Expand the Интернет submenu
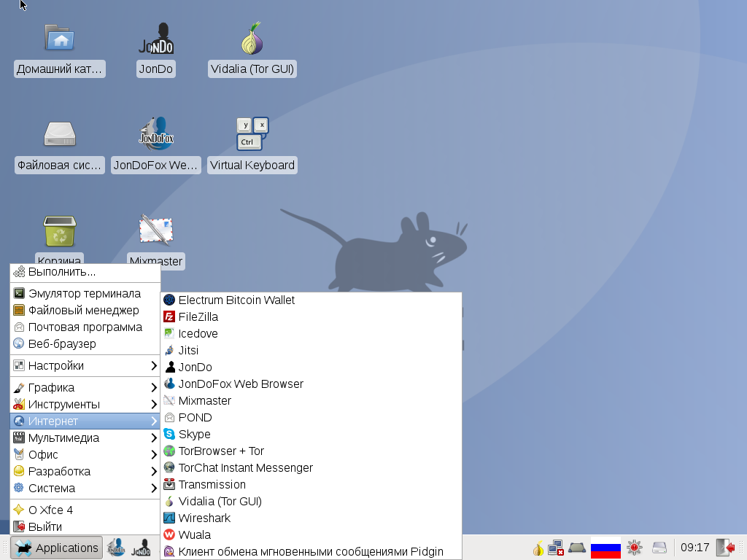Image resolution: width=747 pixels, height=560 pixels. pos(85,421)
